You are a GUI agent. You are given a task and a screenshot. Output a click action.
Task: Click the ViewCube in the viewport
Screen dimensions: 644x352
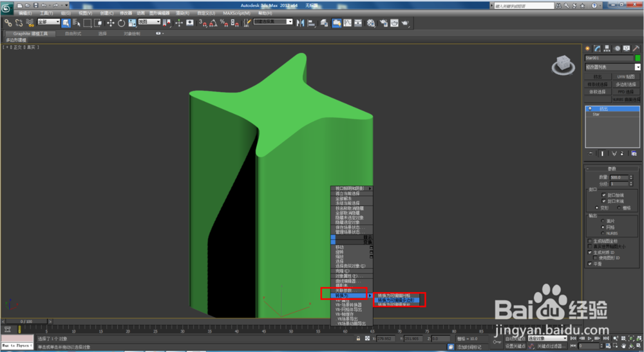click(x=563, y=65)
